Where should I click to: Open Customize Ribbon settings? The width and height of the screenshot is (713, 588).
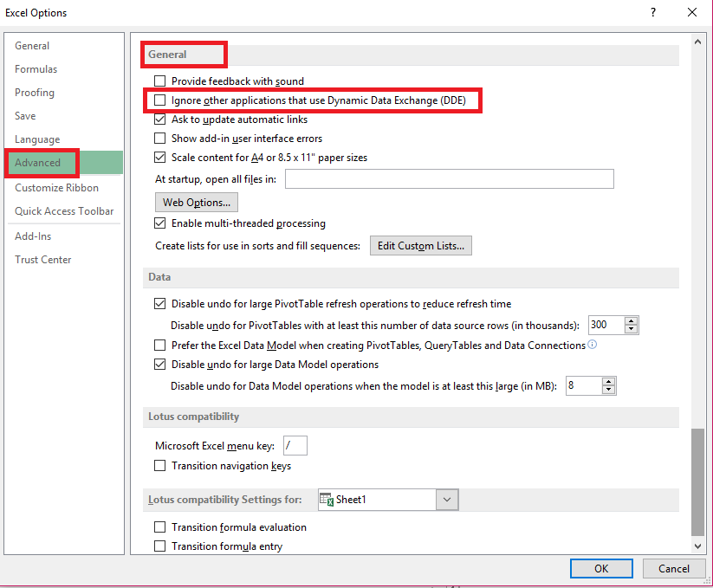tap(57, 188)
